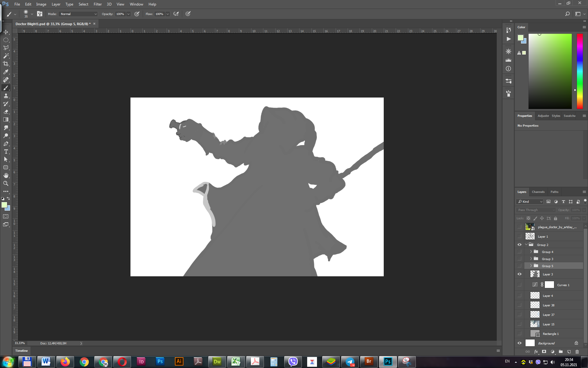
Task: Open the Filter menu
Action: pos(97,4)
